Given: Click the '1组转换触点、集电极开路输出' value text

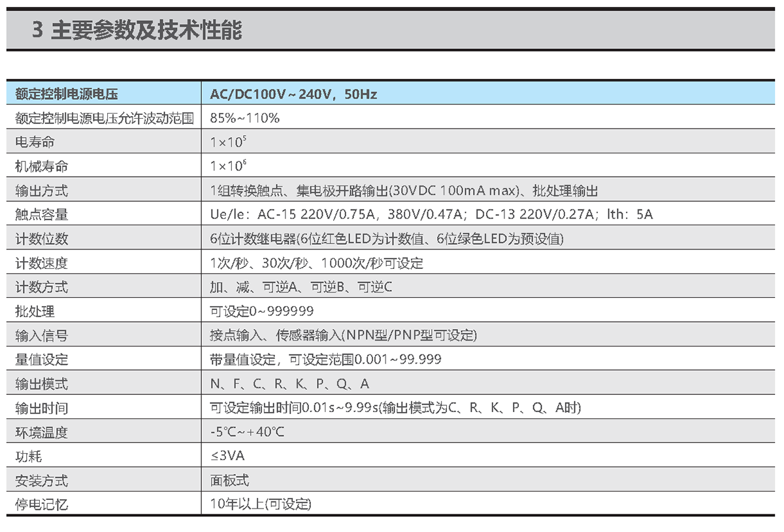Looking at the screenshot, I should coord(300,191).
